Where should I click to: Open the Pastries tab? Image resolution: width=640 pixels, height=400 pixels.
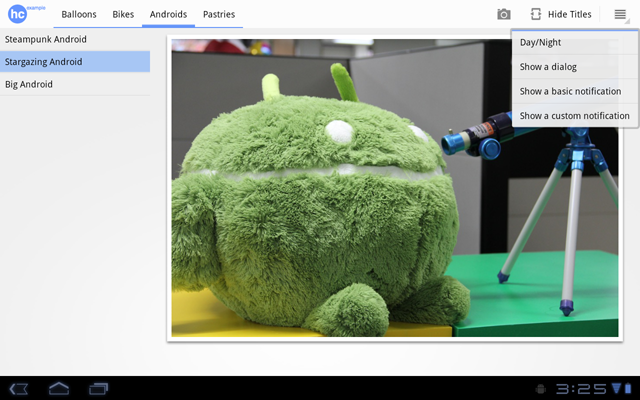pyautogui.click(x=219, y=14)
